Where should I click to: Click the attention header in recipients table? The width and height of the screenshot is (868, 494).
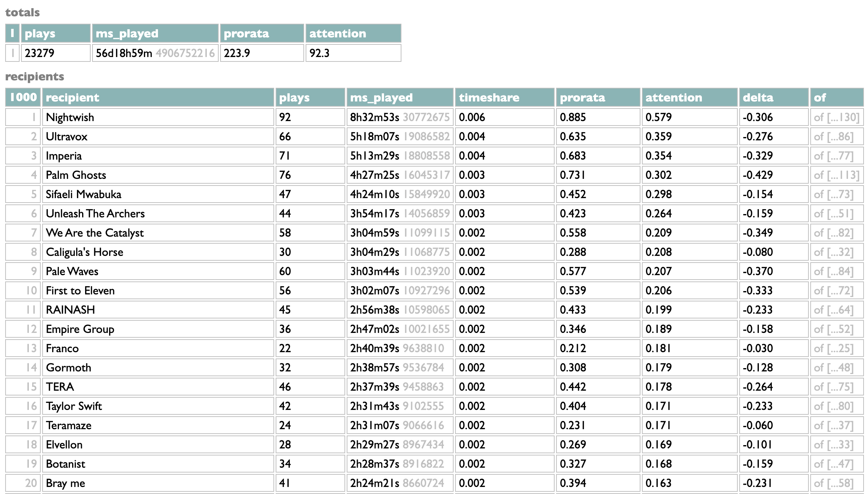coord(690,98)
